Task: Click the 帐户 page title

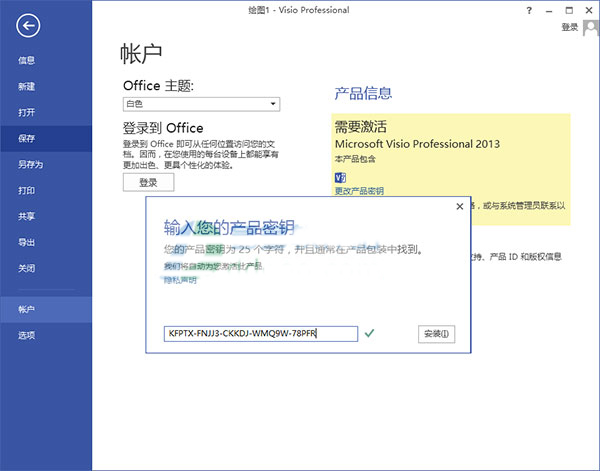Action: pos(141,53)
